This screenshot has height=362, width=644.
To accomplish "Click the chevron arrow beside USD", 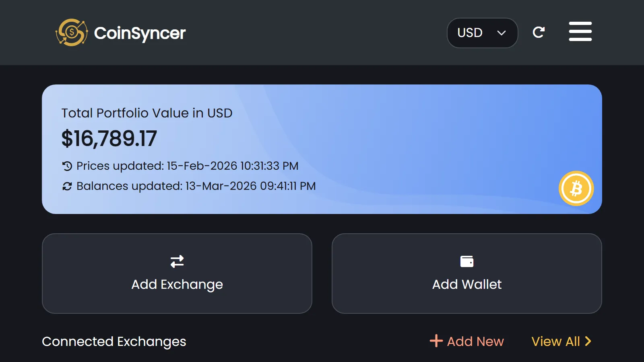I will pos(502,33).
